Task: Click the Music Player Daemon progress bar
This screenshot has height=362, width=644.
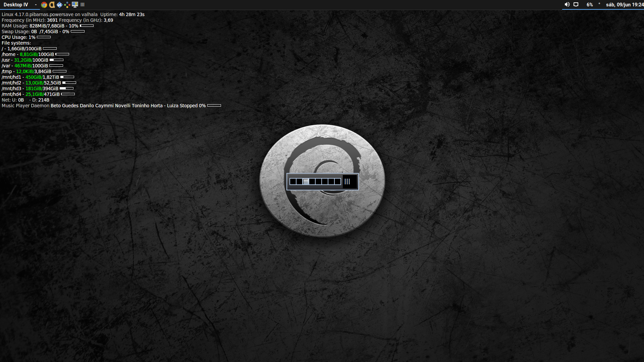Action: click(x=214, y=106)
